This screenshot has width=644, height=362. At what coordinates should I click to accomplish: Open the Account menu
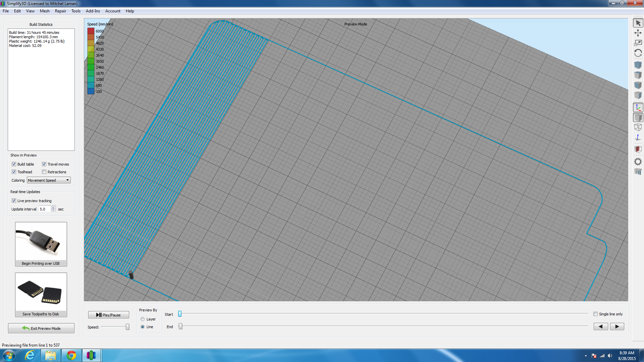tap(113, 11)
